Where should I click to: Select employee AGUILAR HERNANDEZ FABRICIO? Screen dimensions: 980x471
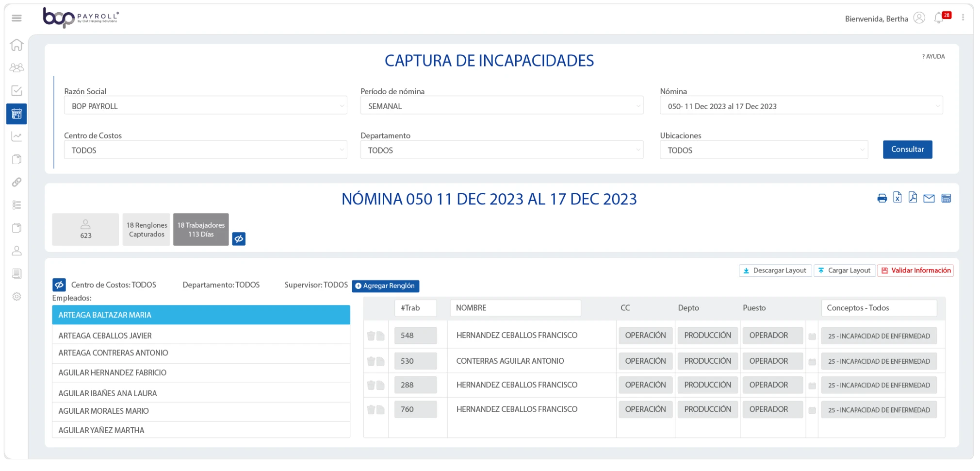(201, 373)
